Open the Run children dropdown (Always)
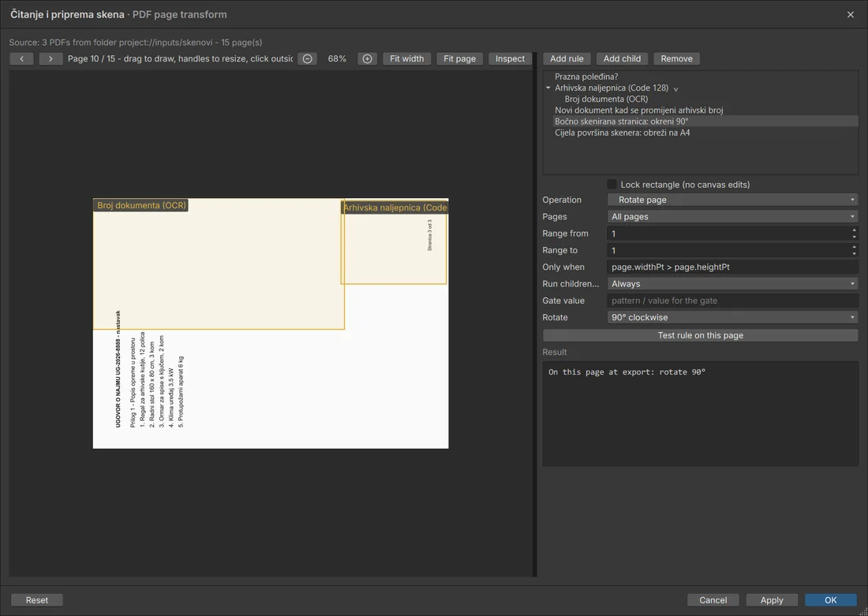 [x=732, y=283]
